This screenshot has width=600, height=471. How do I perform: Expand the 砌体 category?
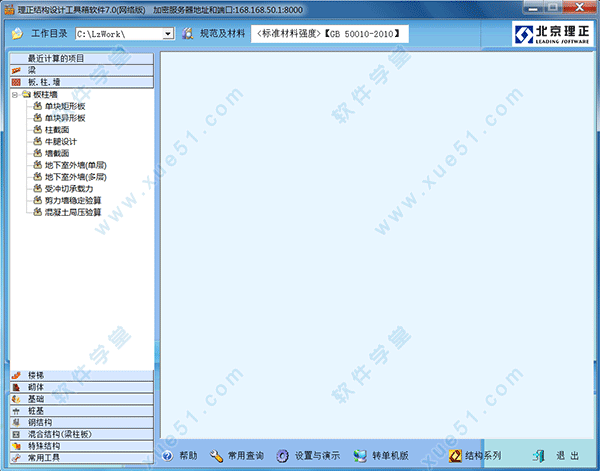pos(82,387)
